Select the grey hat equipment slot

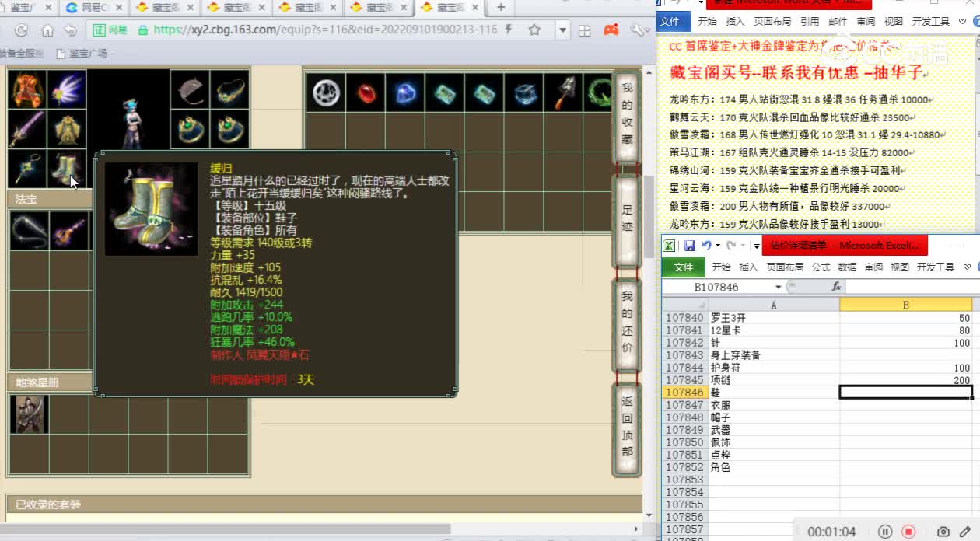pyautogui.click(x=189, y=89)
